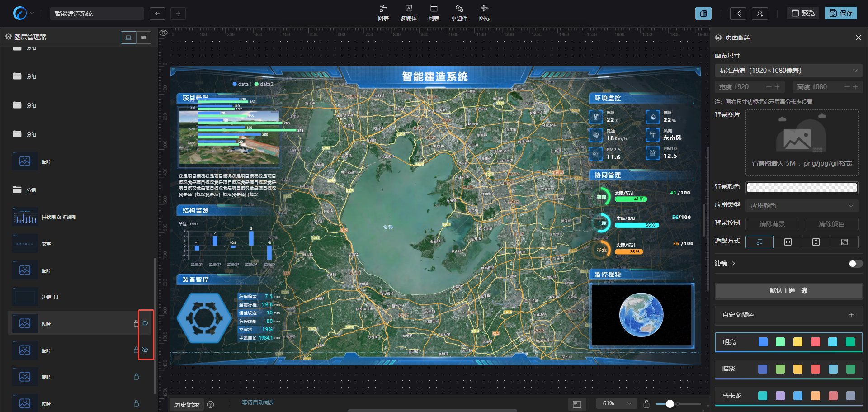Click the undo arrow button
The height and width of the screenshot is (412, 868).
coord(157,14)
